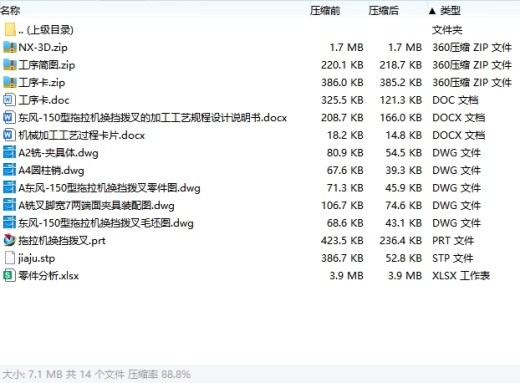The width and height of the screenshot is (520, 383).
Task: Click the parent directory folder icon
Action: coord(10,30)
